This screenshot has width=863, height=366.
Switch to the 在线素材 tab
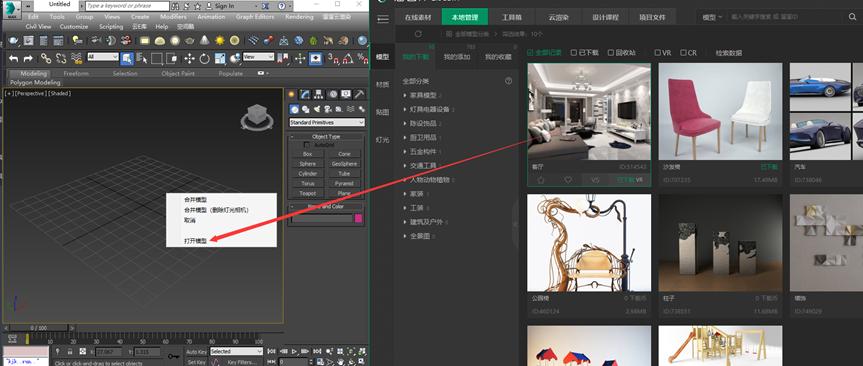[418, 17]
